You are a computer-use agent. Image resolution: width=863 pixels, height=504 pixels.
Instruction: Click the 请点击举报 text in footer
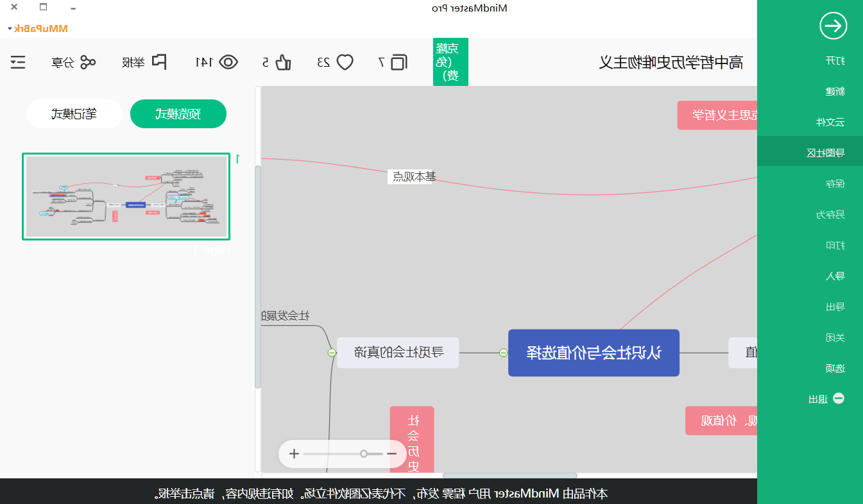pos(186,494)
